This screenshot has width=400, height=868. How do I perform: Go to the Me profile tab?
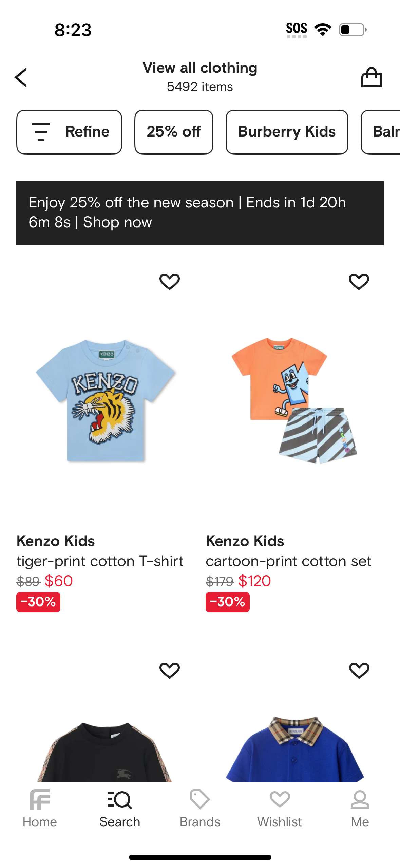coord(360,809)
